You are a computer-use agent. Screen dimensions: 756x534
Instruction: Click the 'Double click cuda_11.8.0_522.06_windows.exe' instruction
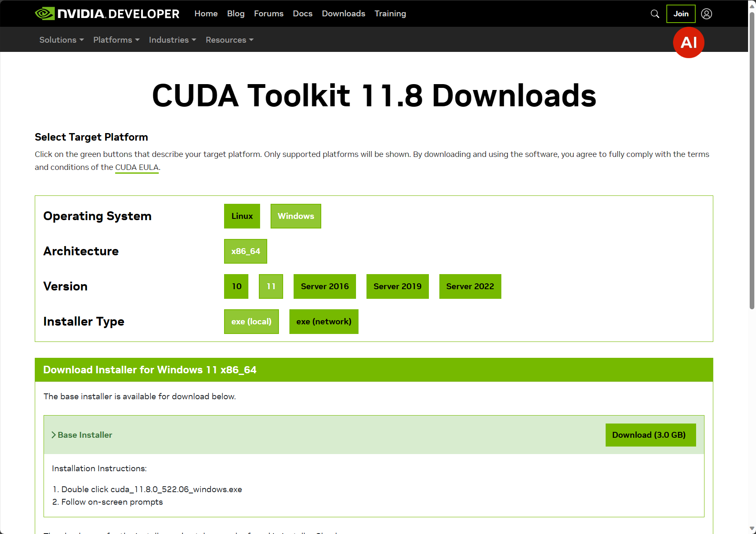(x=152, y=489)
